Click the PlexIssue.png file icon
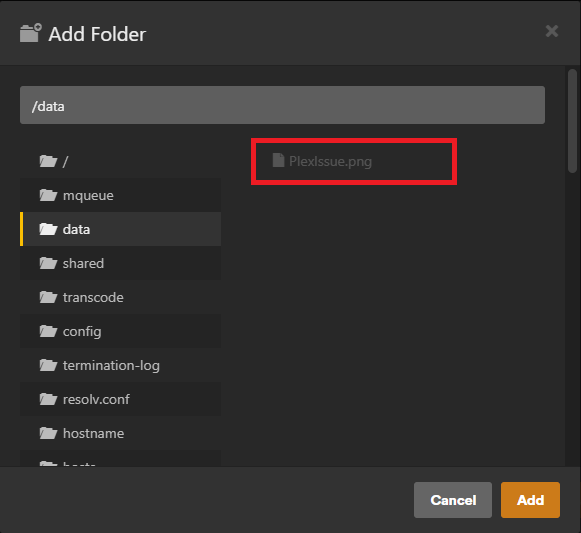Screen dimensions: 581x533 click(278, 160)
